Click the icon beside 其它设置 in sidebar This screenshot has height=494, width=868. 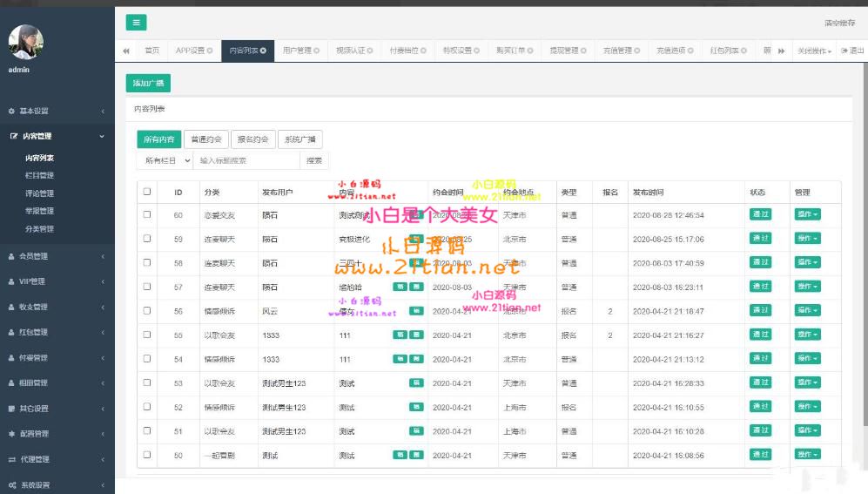click(11, 409)
